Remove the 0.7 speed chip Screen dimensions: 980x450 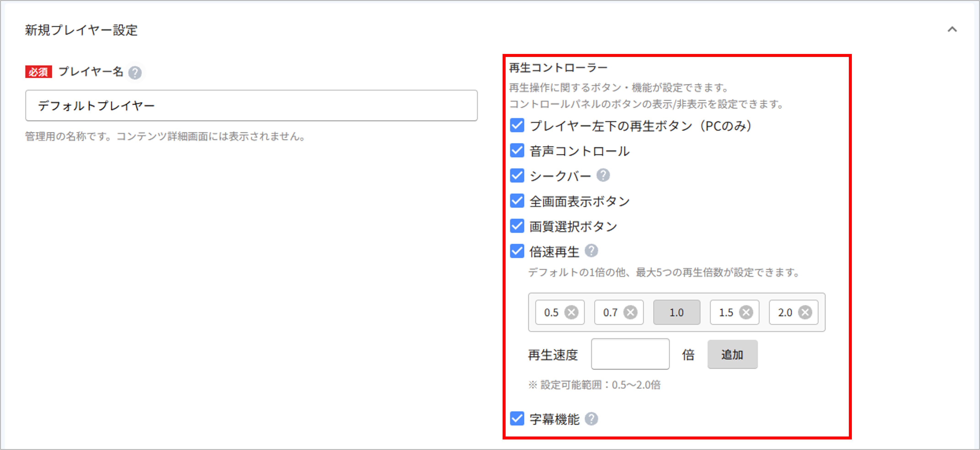[x=630, y=312]
